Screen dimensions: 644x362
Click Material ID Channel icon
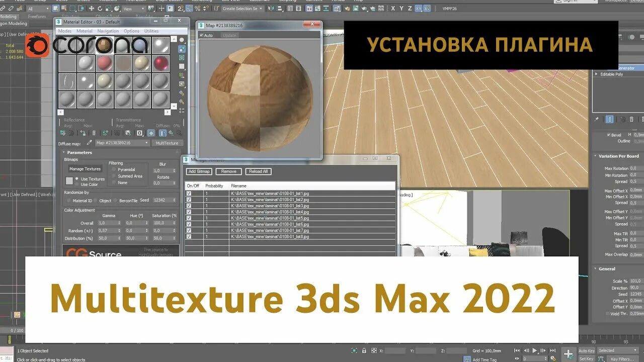pos(139,133)
